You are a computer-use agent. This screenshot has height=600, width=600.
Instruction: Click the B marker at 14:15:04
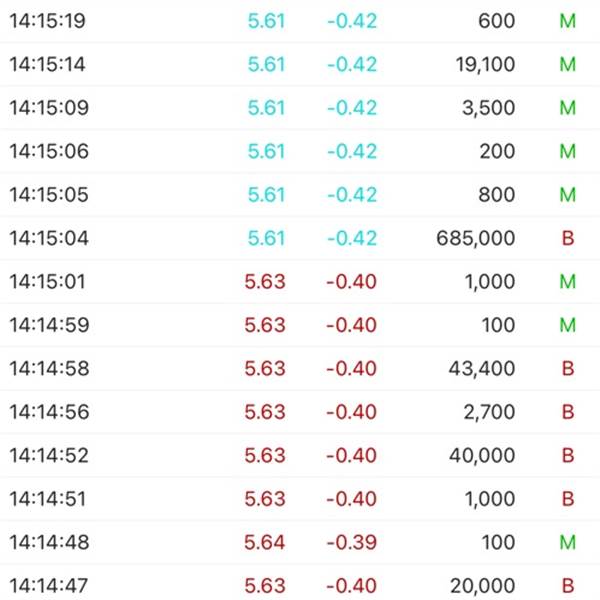tap(568, 238)
